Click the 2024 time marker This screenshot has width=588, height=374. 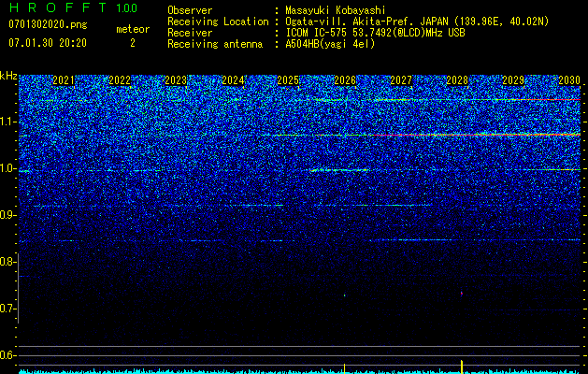233,80
